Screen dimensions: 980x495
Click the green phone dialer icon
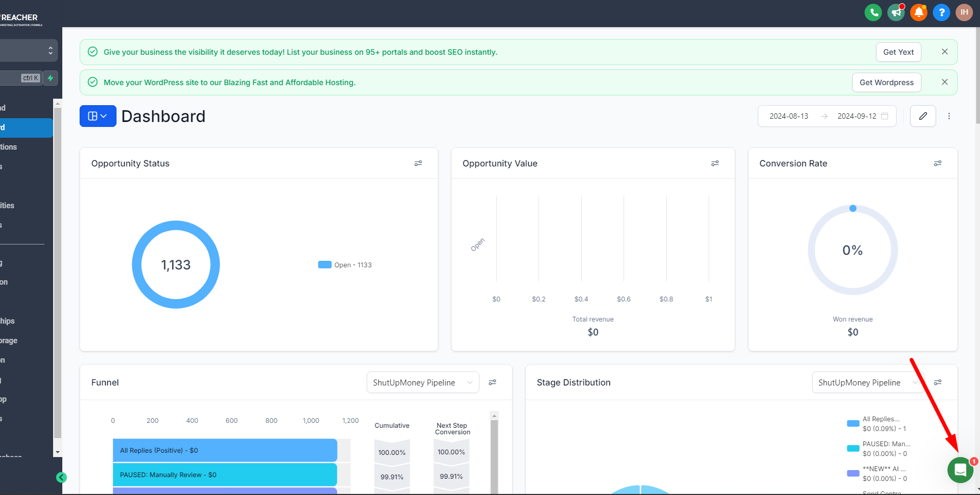[873, 12]
